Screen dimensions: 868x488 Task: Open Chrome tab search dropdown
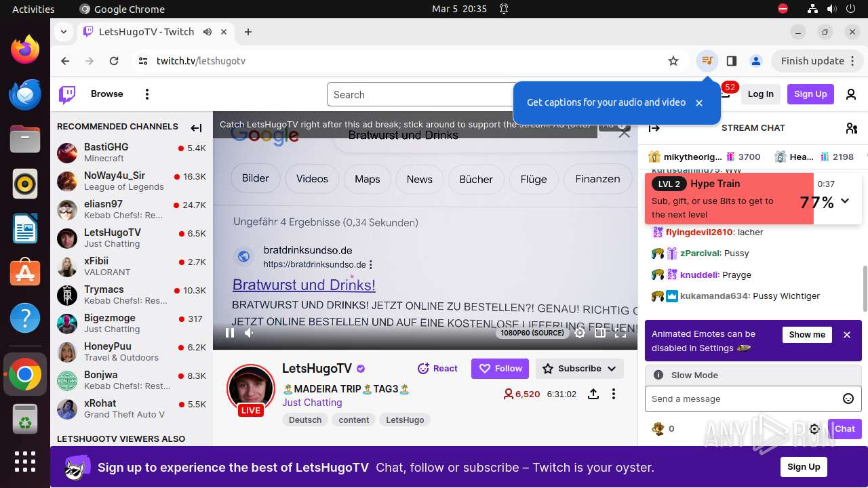click(63, 32)
